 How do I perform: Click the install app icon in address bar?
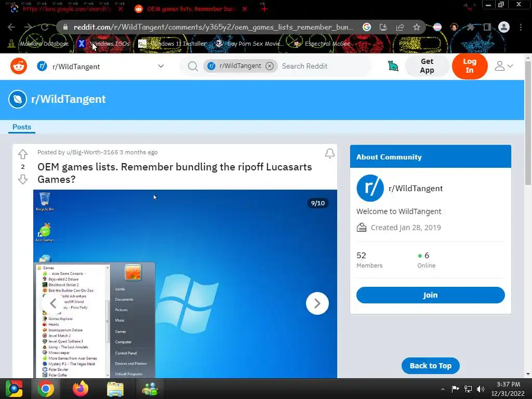click(383, 27)
